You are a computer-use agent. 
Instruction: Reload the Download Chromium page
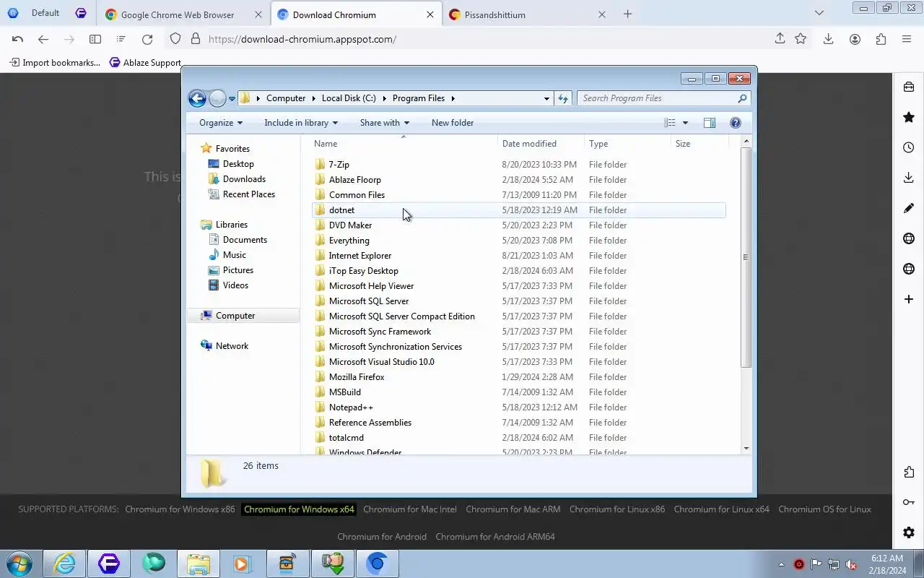tap(147, 39)
